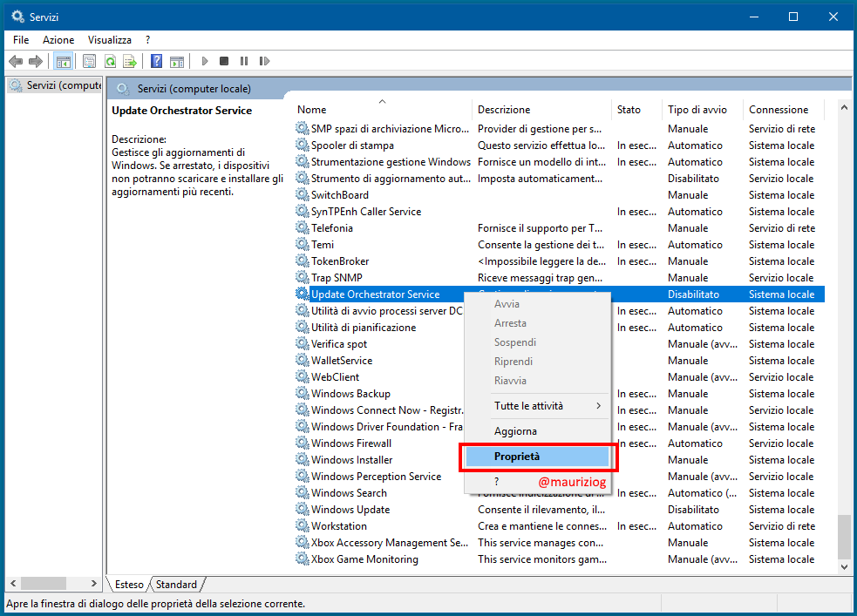Select Windows Perception Service row
Image resolution: width=857 pixels, height=616 pixels.
(x=559, y=476)
